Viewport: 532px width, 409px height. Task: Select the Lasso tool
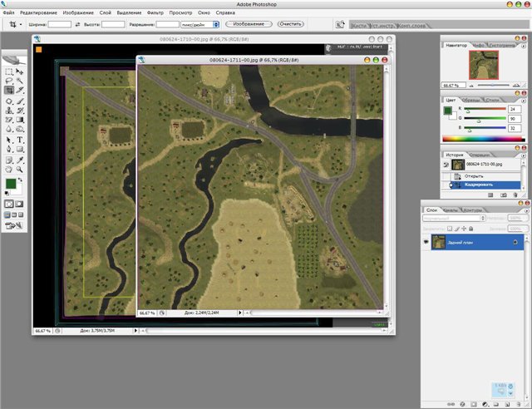click(x=9, y=81)
